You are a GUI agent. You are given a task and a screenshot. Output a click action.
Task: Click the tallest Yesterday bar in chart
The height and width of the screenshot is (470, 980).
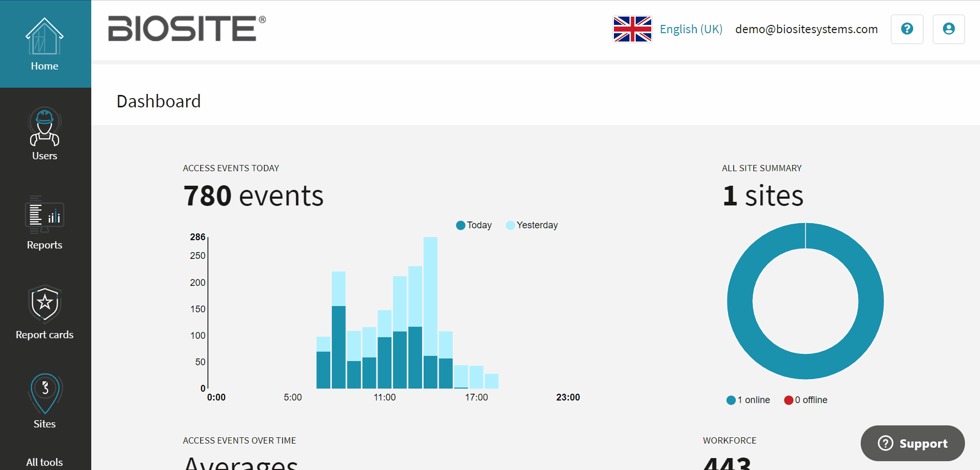(x=430, y=296)
